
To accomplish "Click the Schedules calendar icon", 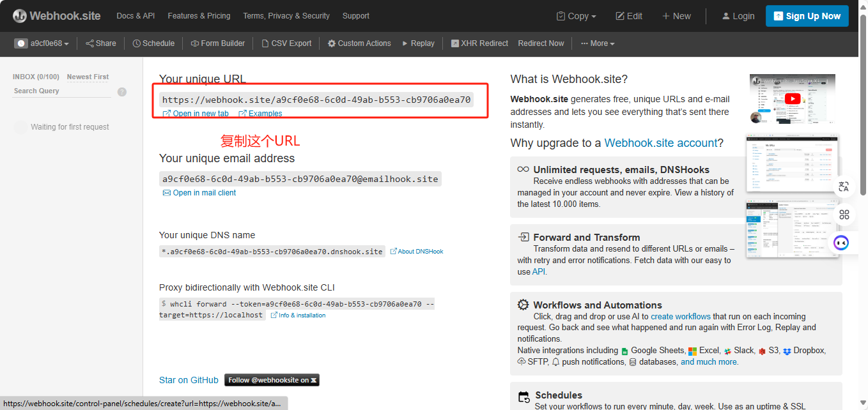I will tap(524, 396).
